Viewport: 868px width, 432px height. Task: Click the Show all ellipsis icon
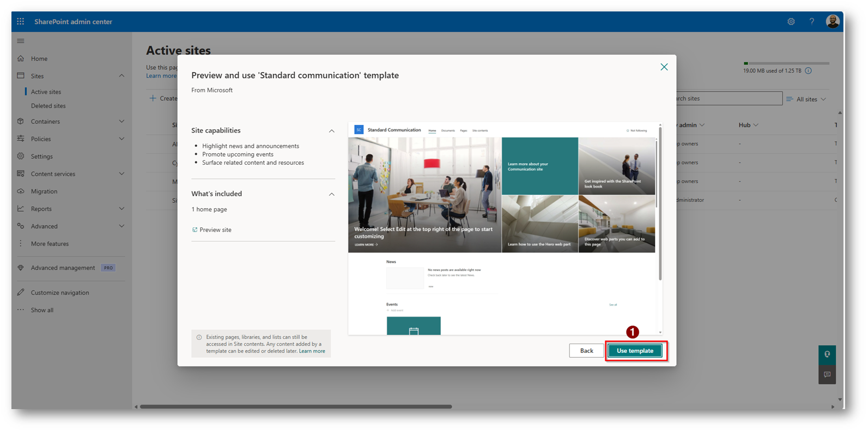[21, 310]
